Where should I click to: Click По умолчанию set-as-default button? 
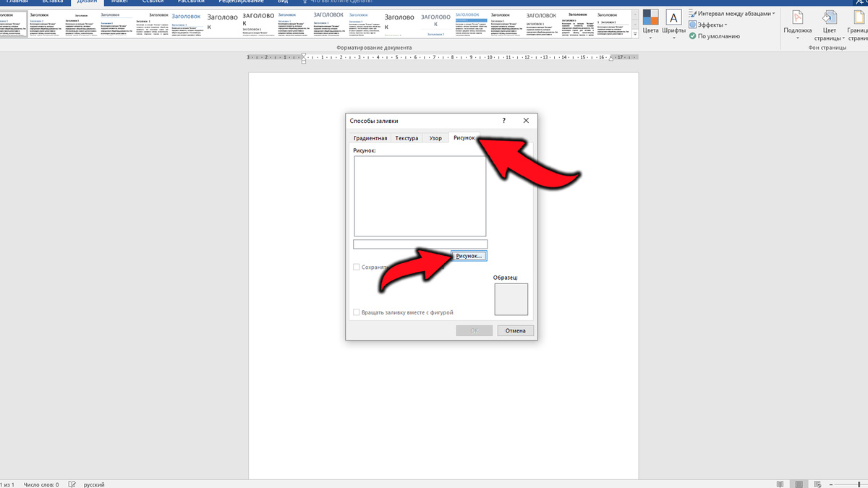click(714, 35)
